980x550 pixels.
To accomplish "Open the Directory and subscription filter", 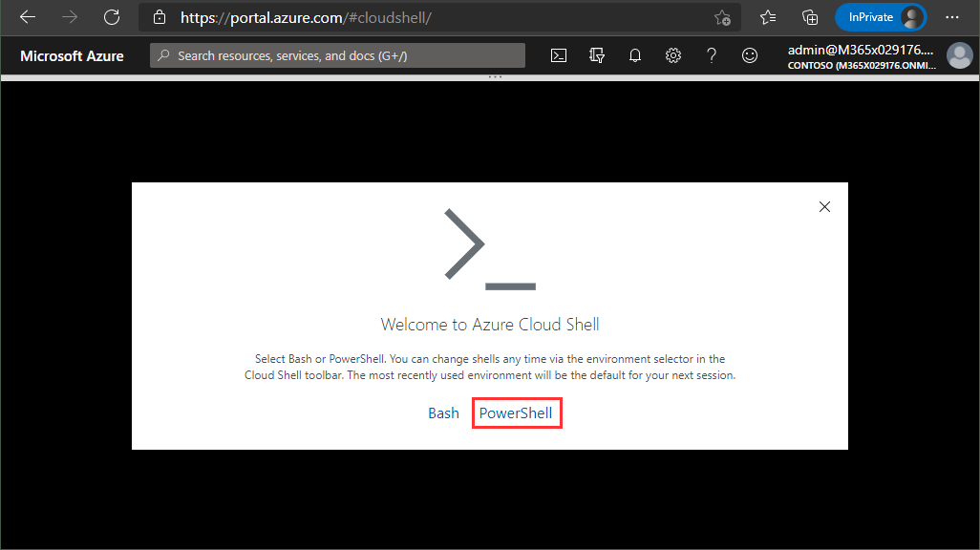I will 597,55.
